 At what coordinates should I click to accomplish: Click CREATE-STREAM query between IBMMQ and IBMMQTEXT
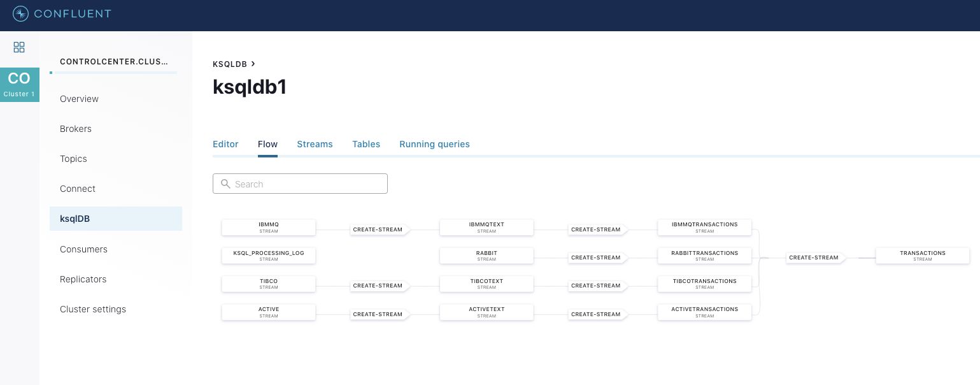tap(380, 229)
